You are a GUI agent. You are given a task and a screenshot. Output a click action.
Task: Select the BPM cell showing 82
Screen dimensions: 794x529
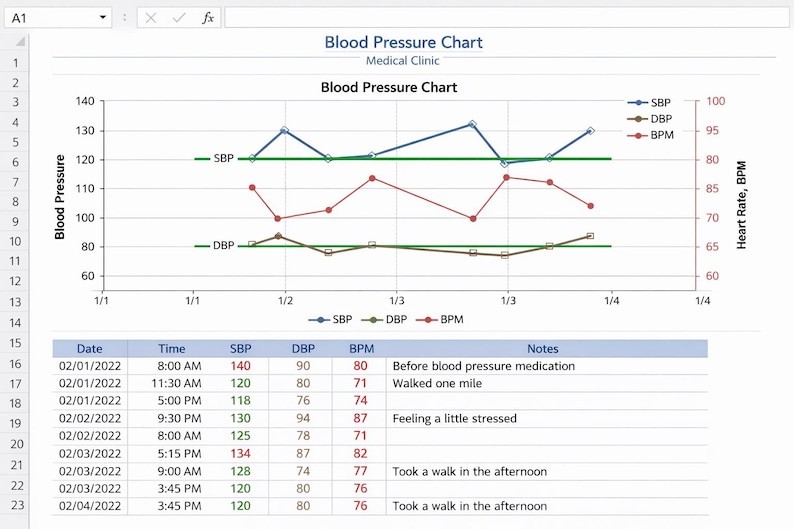click(361, 454)
